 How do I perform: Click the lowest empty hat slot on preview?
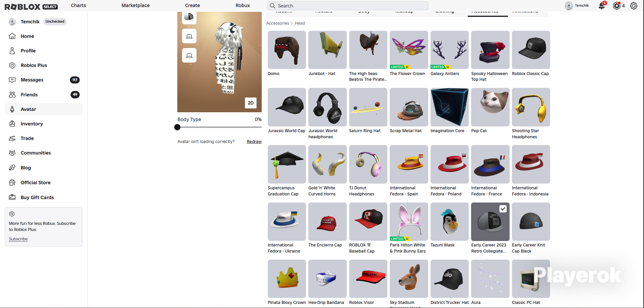click(x=189, y=55)
